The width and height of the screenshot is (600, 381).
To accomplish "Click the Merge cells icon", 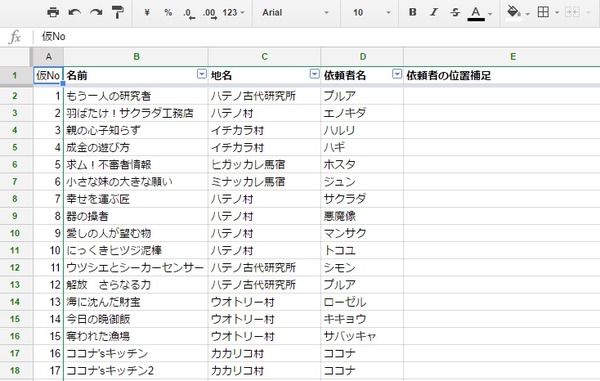I will [572, 12].
